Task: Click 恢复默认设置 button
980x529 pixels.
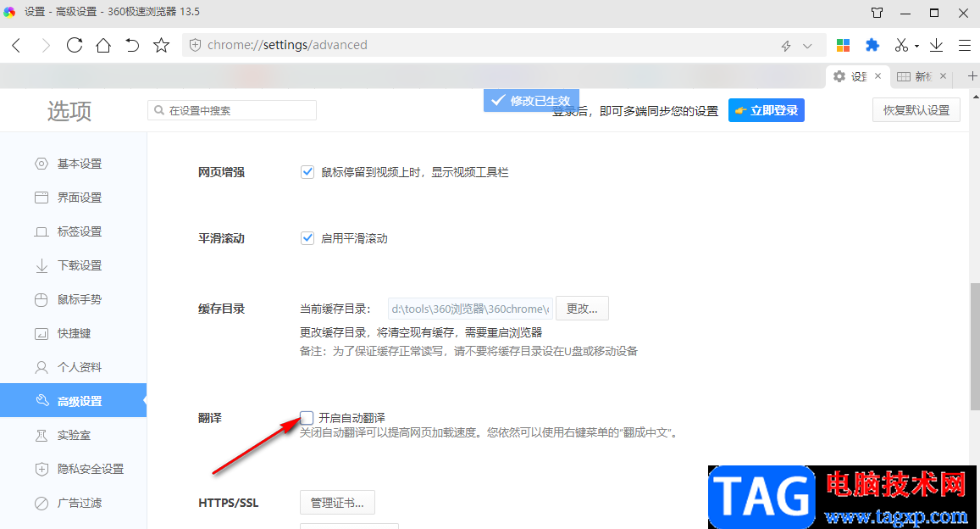Action: 916,110
